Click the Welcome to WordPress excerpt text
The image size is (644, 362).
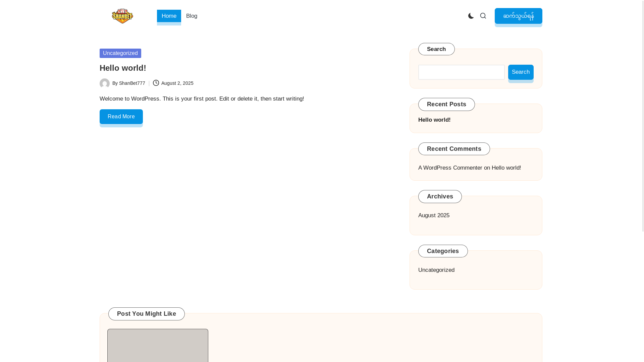(x=202, y=99)
